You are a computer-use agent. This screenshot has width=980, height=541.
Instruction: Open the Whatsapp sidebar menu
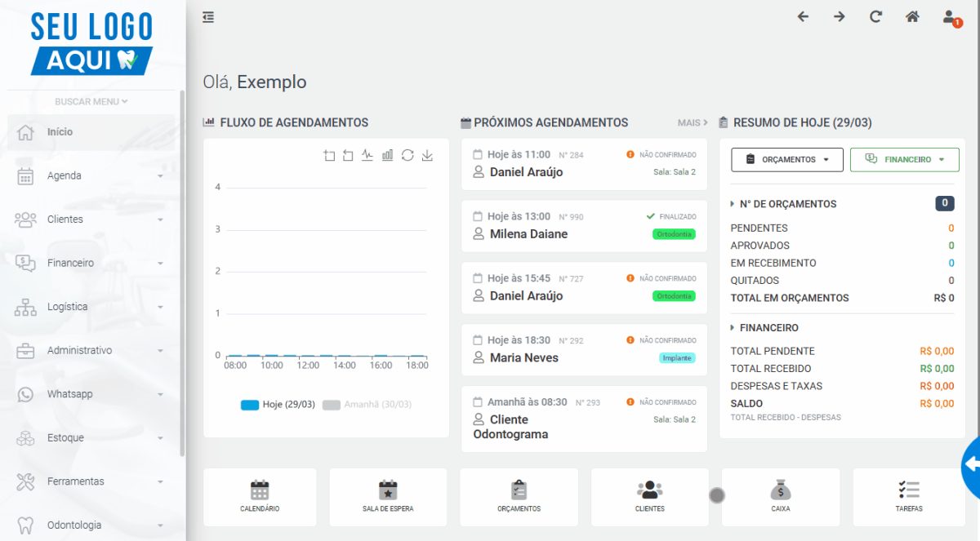91,394
